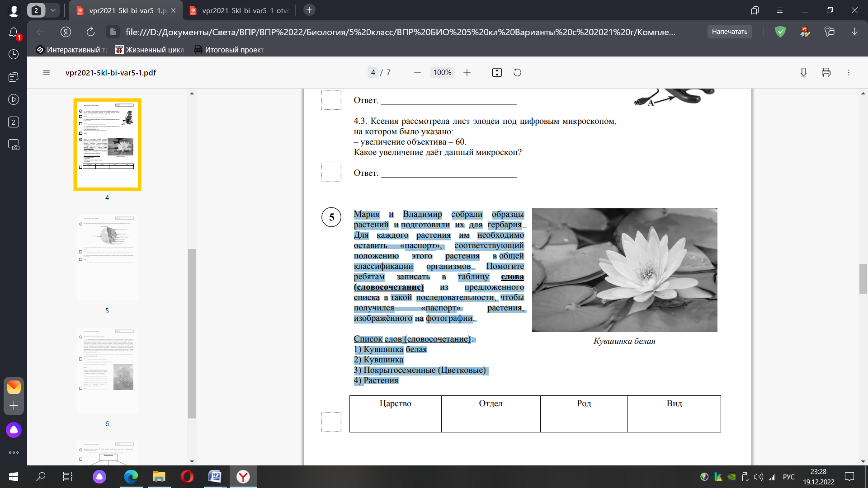Open sidebar more options dots
This screenshot has width=868, height=488.
tap(14, 452)
